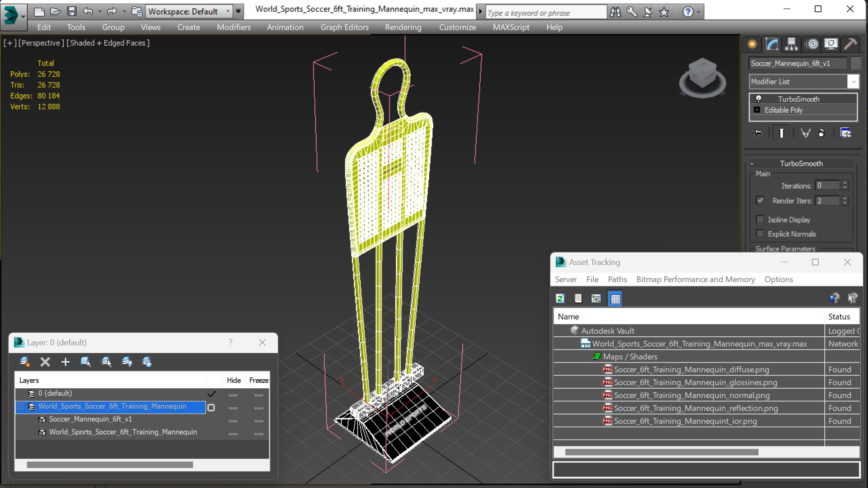Open a file with the Open folder icon

click(55, 11)
